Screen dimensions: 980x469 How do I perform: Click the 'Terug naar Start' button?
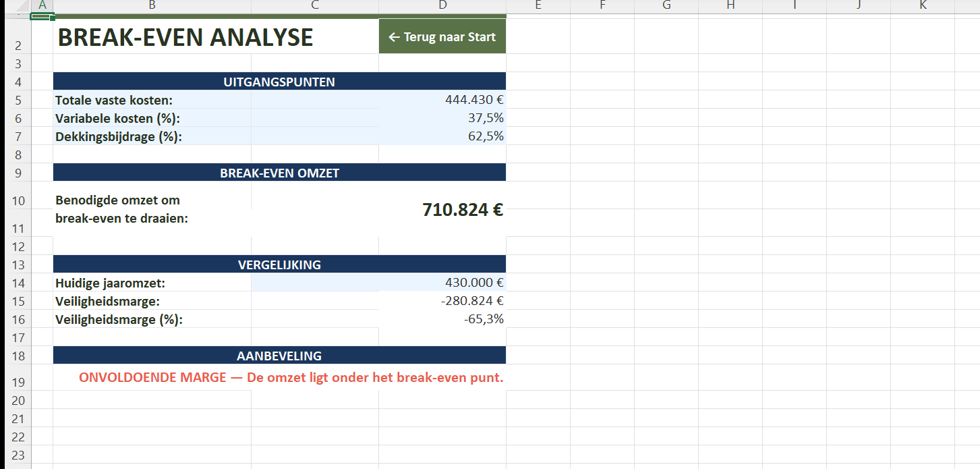point(442,37)
